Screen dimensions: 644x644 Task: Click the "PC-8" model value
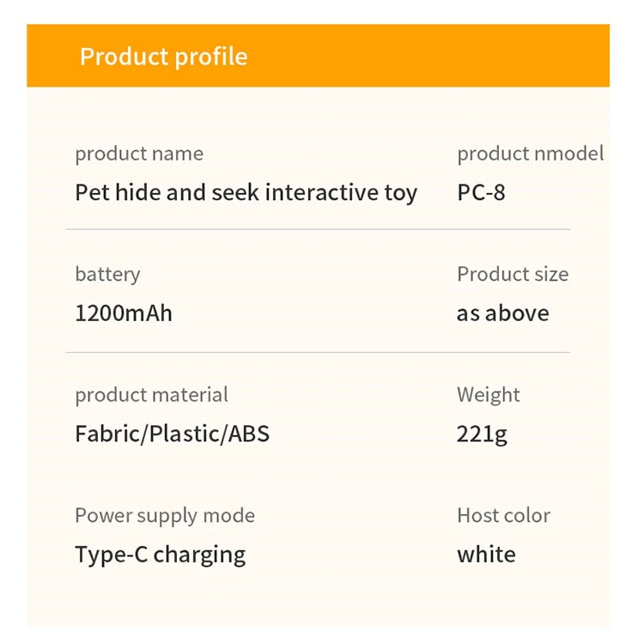481,193
